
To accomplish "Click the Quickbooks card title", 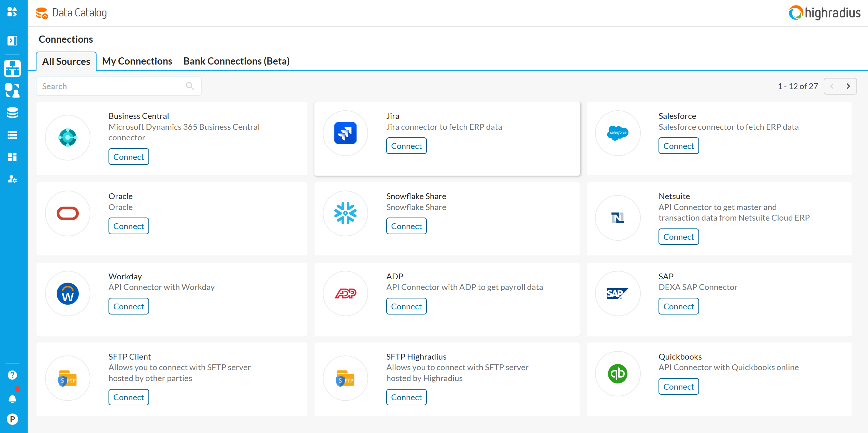I will [680, 357].
